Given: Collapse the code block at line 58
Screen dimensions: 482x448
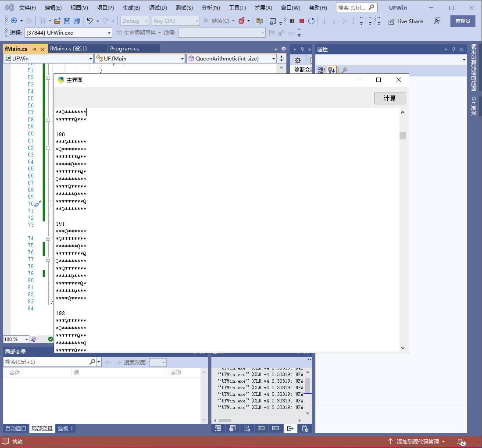Looking at the screenshot, I should pos(48,120).
